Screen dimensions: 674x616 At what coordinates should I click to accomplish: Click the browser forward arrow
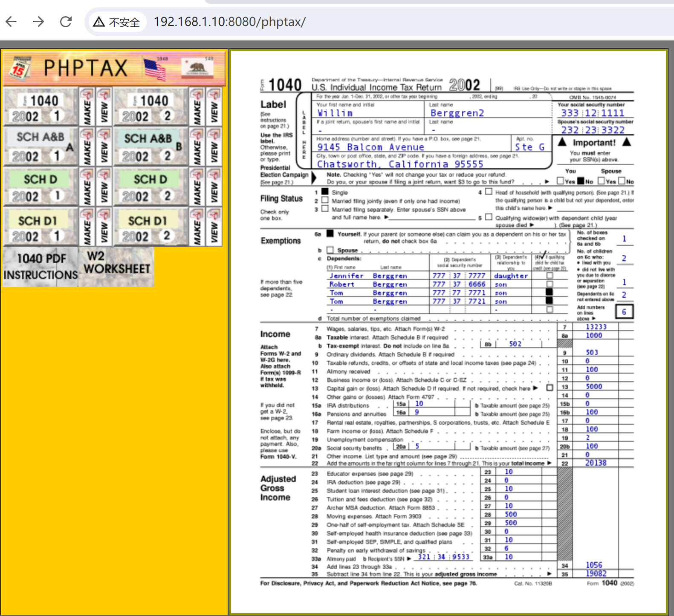click(38, 22)
